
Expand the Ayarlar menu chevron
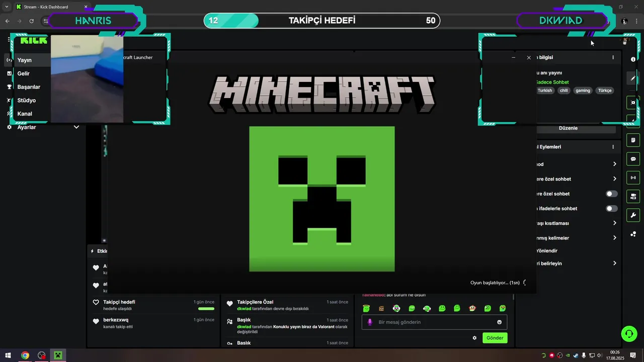click(76, 127)
